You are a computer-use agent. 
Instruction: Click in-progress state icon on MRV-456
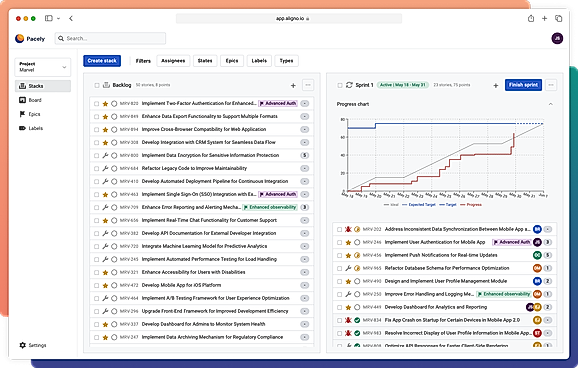357,255
